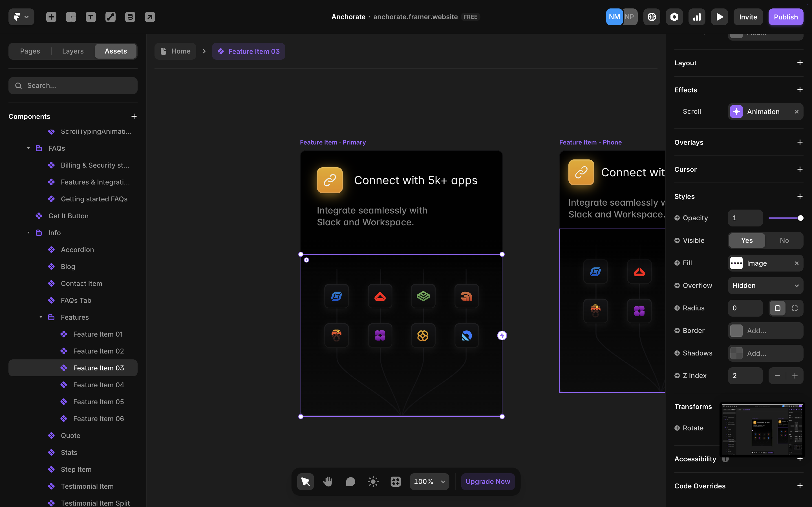Select the Text tool in the toolbar

pos(91,17)
